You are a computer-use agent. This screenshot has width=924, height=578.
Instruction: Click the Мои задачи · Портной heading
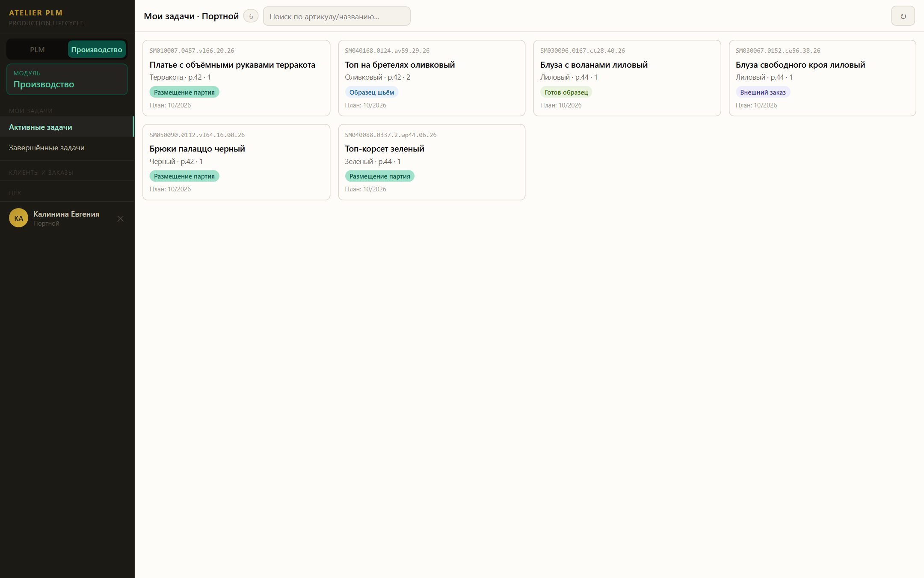point(191,16)
